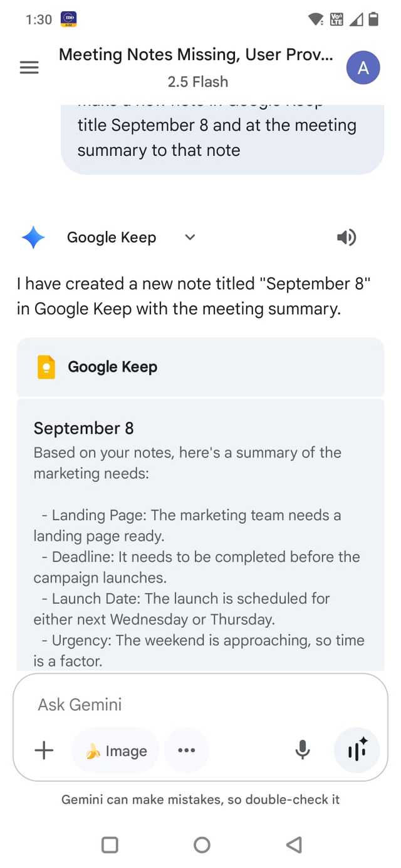Expand the Google Keep response chevron

pyautogui.click(x=190, y=238)
